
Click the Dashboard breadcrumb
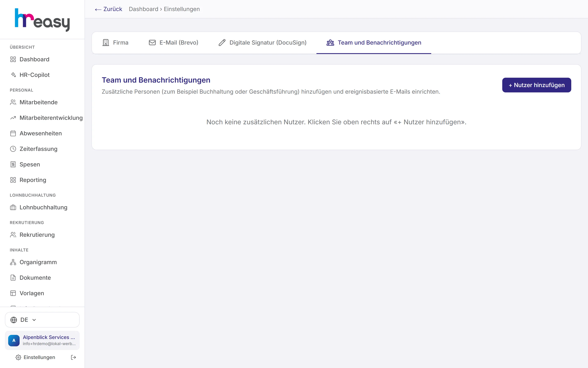coord(143,9)
